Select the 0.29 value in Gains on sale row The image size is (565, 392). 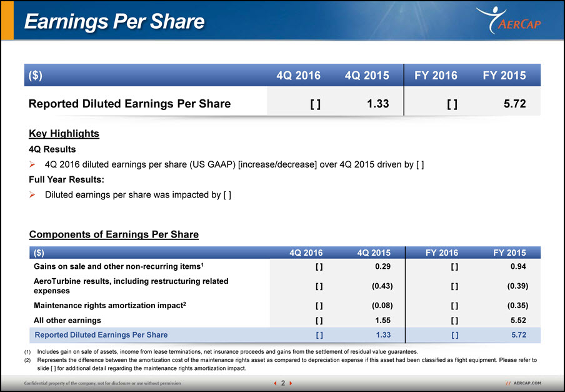[383, 266]
